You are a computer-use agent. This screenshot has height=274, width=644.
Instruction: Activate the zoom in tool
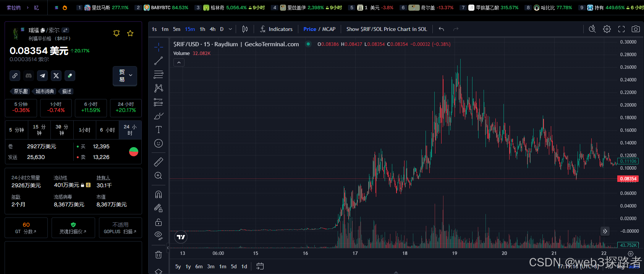[x=159, y=176]
